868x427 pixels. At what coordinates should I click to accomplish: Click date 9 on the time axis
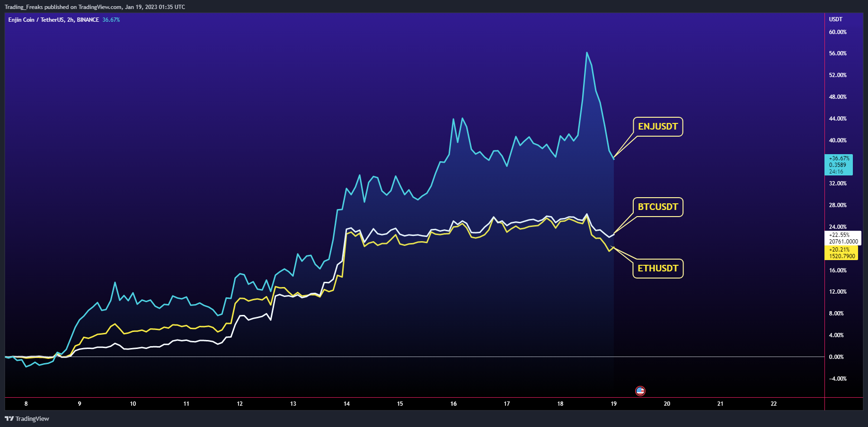(x=80, y=404)
